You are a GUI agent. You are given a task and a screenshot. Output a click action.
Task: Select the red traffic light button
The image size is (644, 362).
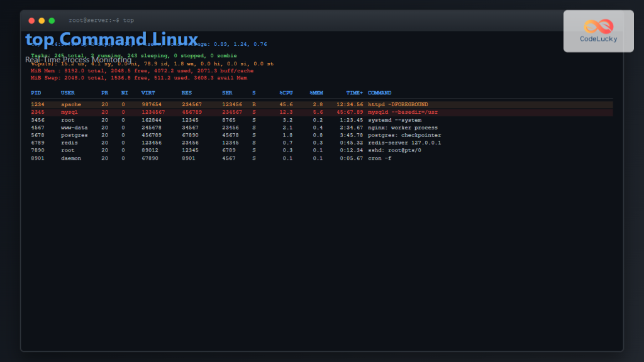pyautogui.click(x=31, y=19)
